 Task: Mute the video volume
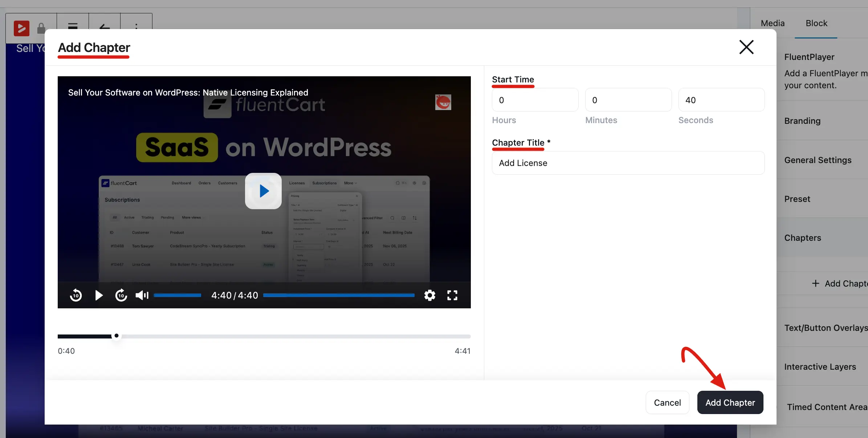click(x=142, y=295)
